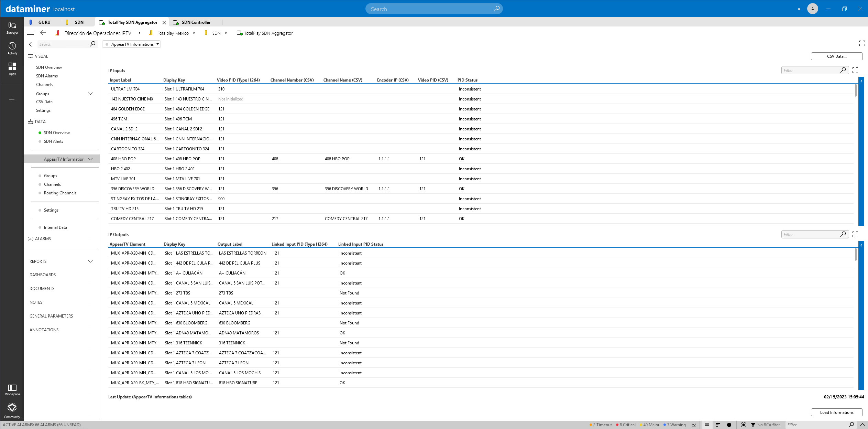868x429 pixels.
Task: Switch to the SDN tab
Action: click(79, 22)
